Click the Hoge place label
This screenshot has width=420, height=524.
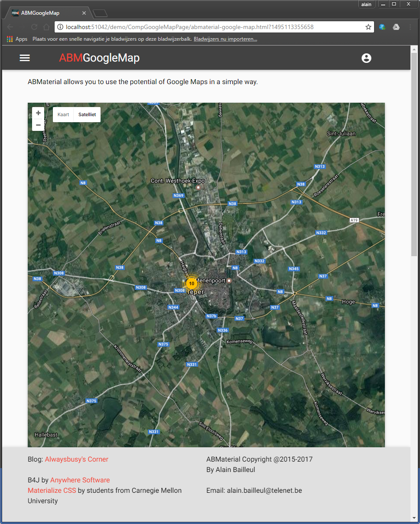click(x=348, y=302)
